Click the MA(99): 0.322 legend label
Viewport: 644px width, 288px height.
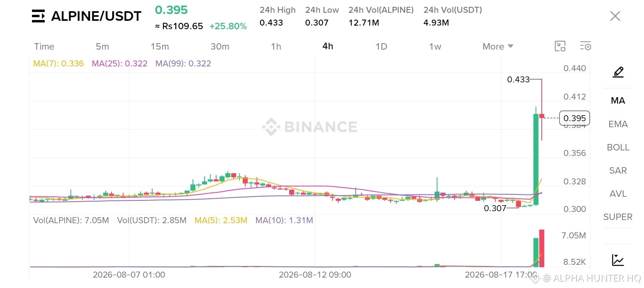[x=183, y=64]
